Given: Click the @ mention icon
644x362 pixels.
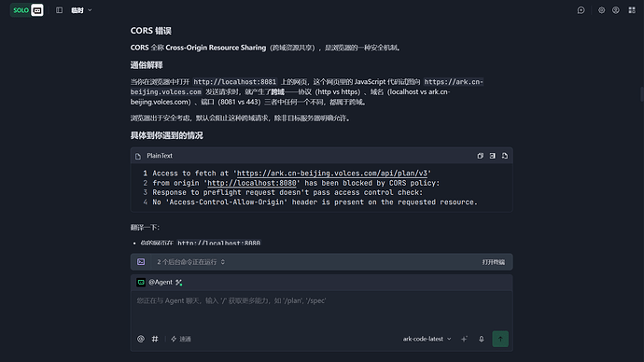Looking at the screenshot, I should click(140, 339).
